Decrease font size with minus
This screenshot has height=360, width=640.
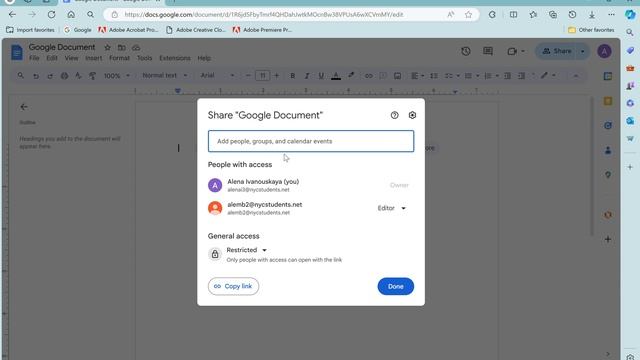click(x=248, y=76)
